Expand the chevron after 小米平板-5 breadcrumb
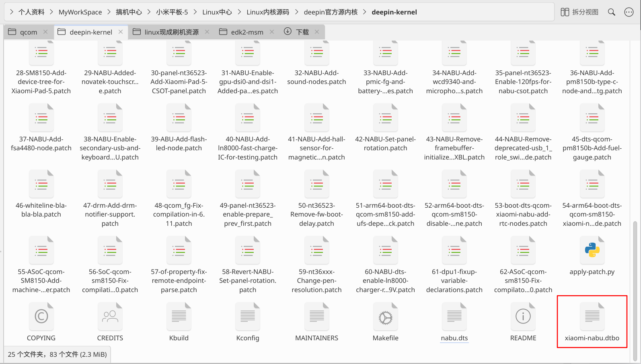This screenshot has width=641, height=364. [x=195, y=12]
